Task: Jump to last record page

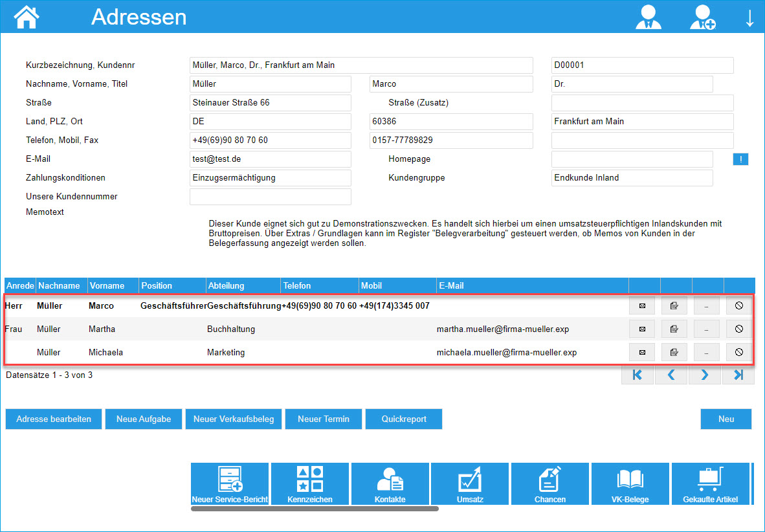Action: point(738,375)
